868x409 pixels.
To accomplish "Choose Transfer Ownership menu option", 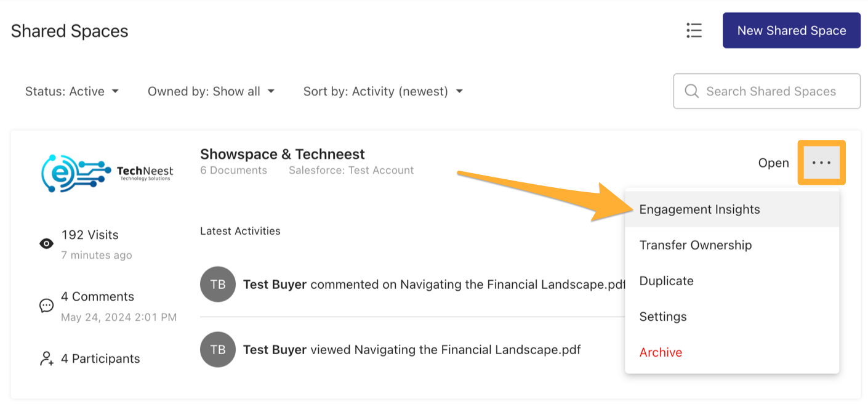I will click(x=696, y=245).
